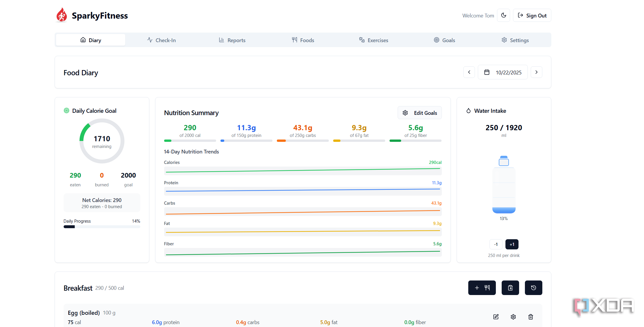Click the SparkyFitness flame logo
The image size is (644, 327).
pyautogui.click(x=61, y=15)
